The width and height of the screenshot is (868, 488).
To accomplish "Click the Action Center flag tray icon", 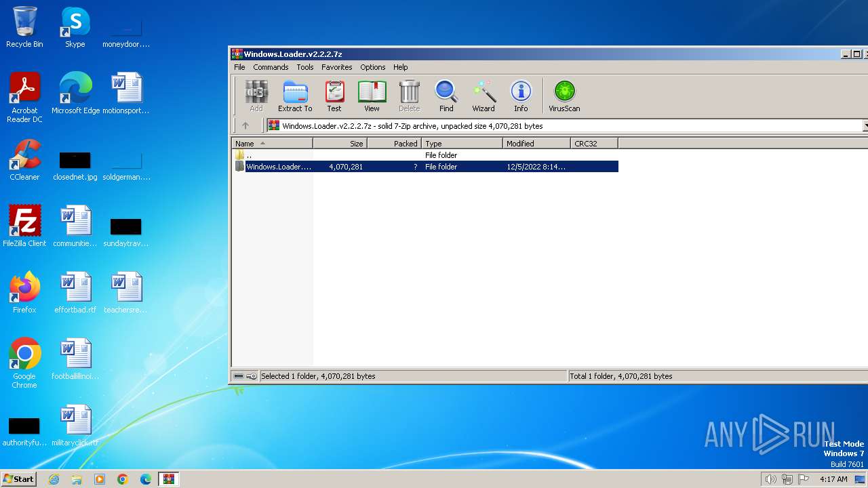I will [804, 479].
